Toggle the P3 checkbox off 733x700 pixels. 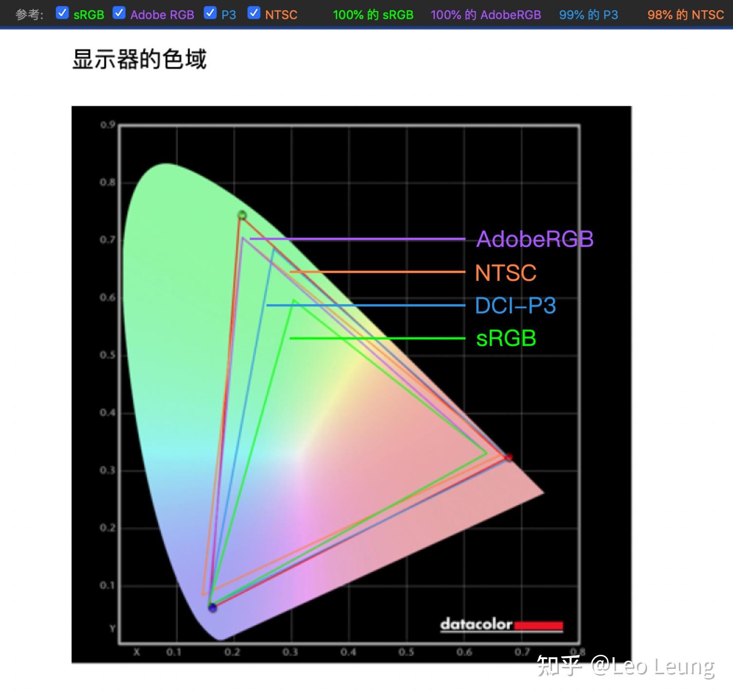(210, 13)
